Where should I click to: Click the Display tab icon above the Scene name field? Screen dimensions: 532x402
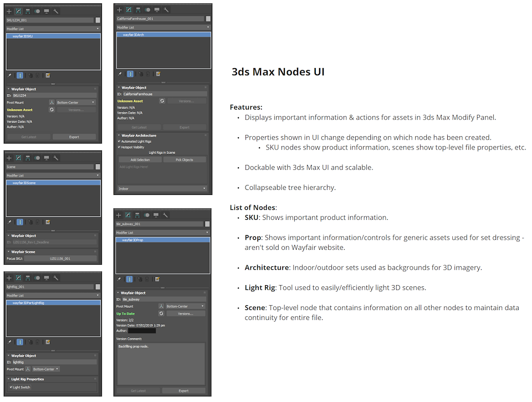[47, 158]
